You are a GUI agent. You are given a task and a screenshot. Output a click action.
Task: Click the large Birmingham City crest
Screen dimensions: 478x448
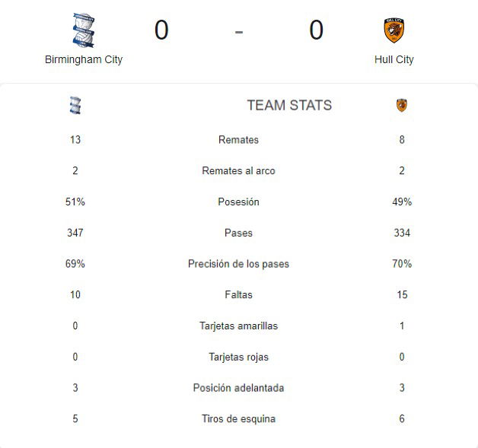click(x=84, y=30)
